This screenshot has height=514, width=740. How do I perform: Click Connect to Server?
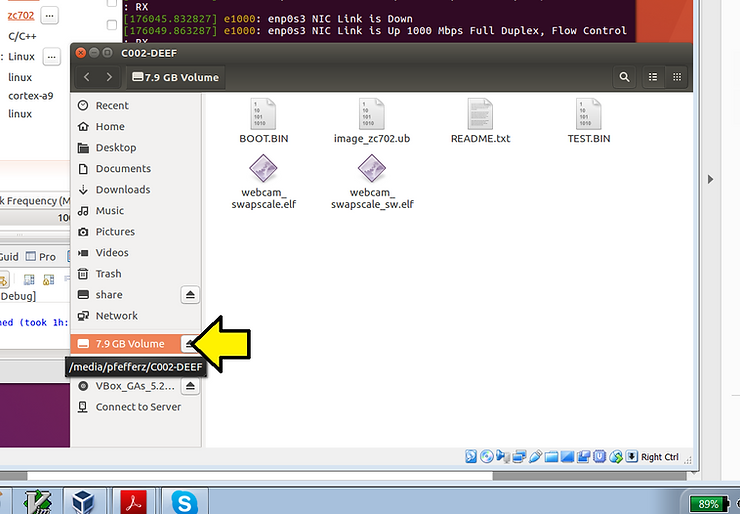click(138, 407)
